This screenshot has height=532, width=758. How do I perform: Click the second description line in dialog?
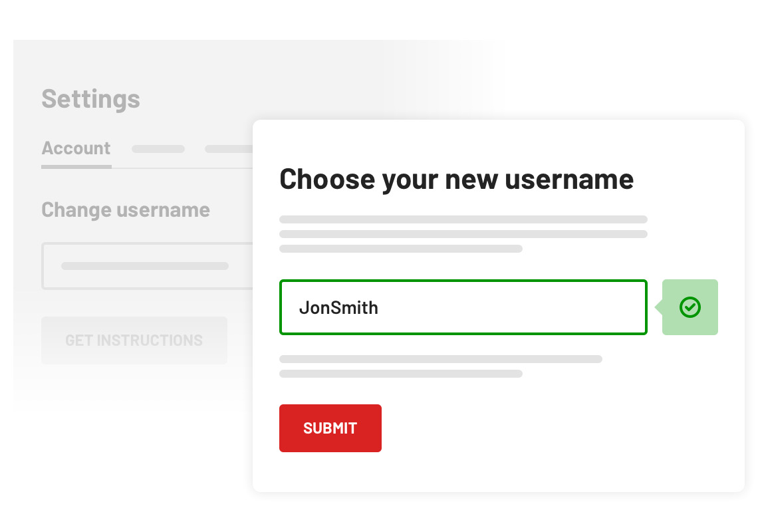pos(463,234)
